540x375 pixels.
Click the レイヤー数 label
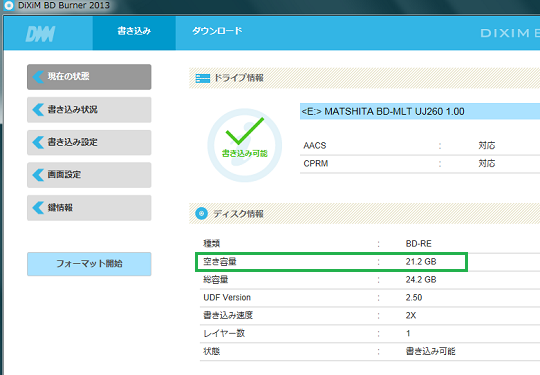[x=224, y=333]
